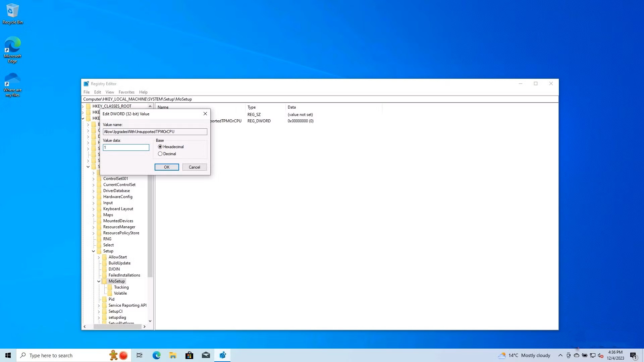This screenshot has width=644, height=362.
Task: Open the Registry Editor taskbar icon
Action: (x=222, y=355)
